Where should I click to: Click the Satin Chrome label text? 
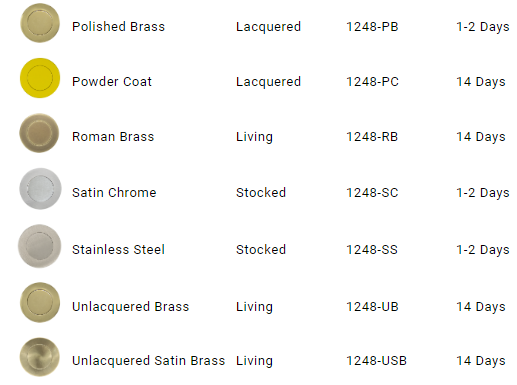click(x=114, y=193)
